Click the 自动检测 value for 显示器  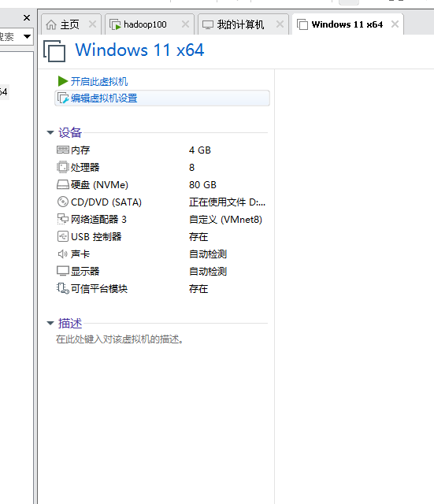[x=208, y=272]
